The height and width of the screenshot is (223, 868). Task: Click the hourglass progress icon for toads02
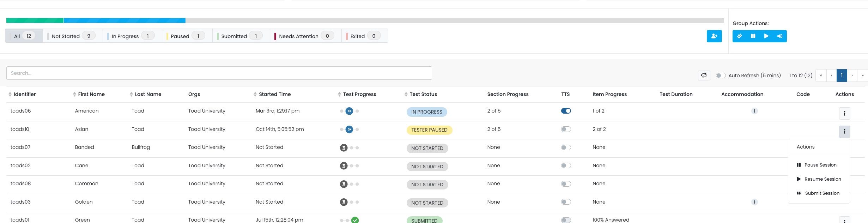point(344,166)
